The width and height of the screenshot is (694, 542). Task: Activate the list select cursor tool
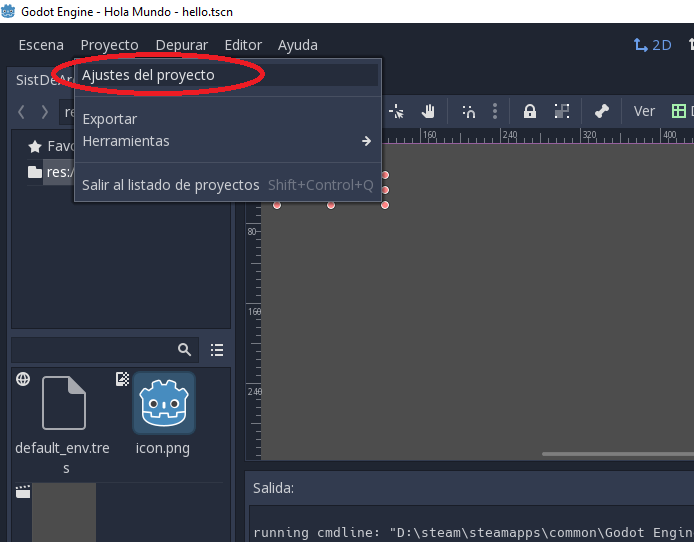[x=396, y=111]
